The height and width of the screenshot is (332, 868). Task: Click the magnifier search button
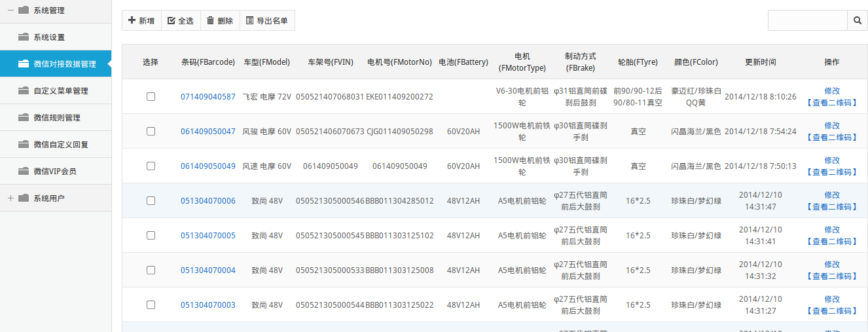click(858, 21)
